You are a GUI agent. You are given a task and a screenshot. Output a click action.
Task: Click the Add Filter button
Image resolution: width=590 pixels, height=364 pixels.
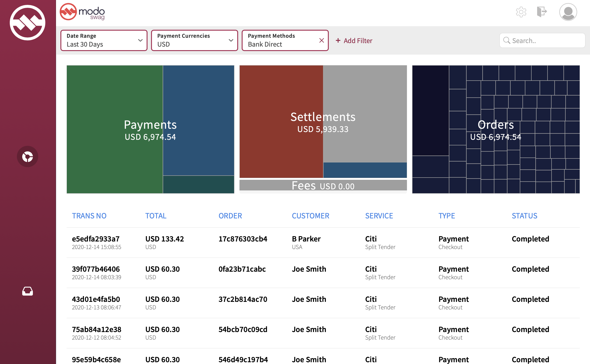coord(354,41)
